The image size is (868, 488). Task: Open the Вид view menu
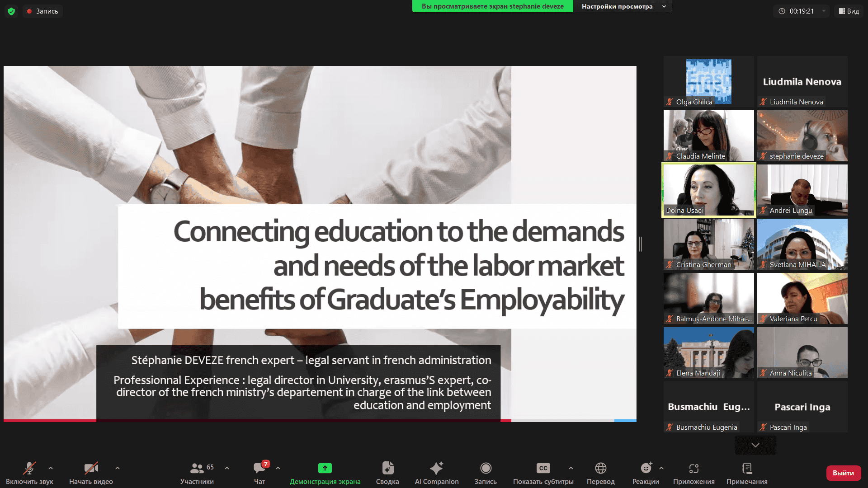849,11
